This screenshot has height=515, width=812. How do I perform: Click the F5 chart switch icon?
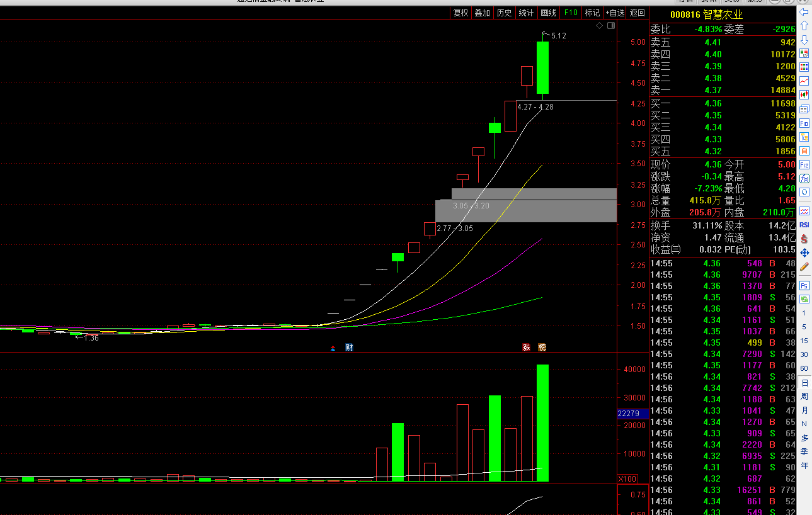coord(804,285)
